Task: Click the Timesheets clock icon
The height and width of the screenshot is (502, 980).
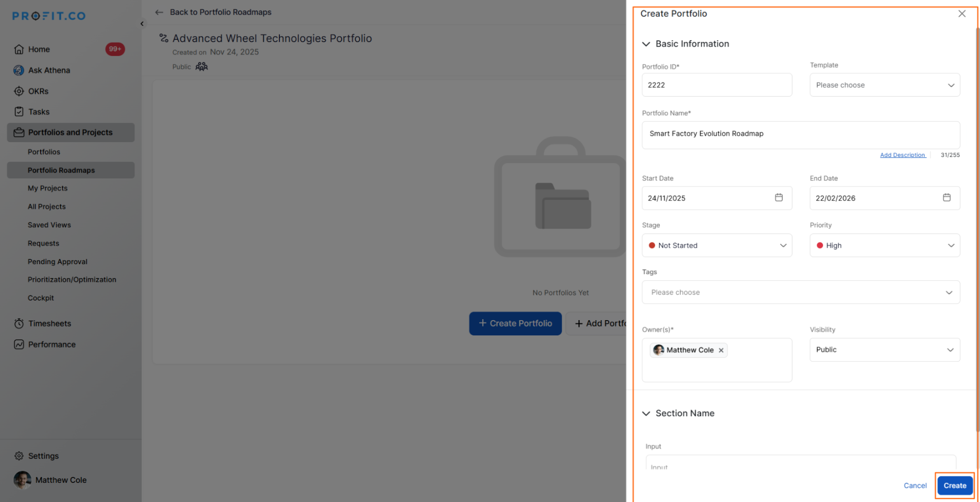Action: 19,324
